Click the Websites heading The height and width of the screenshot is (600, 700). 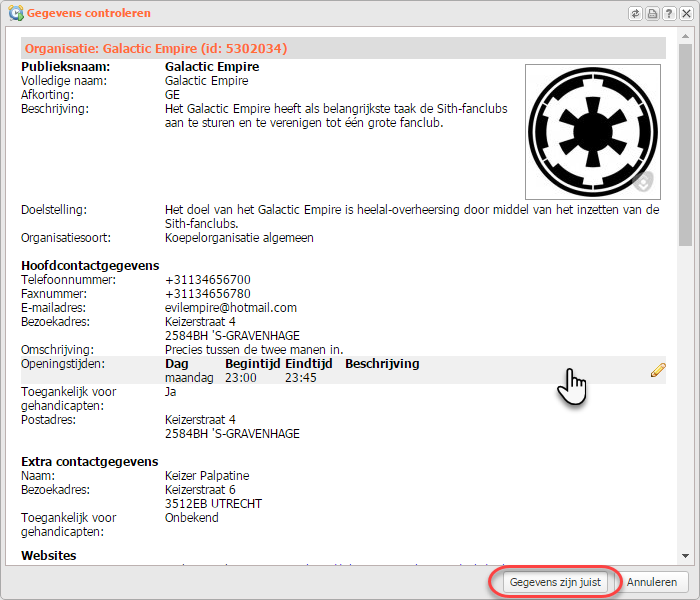(49, 555)
